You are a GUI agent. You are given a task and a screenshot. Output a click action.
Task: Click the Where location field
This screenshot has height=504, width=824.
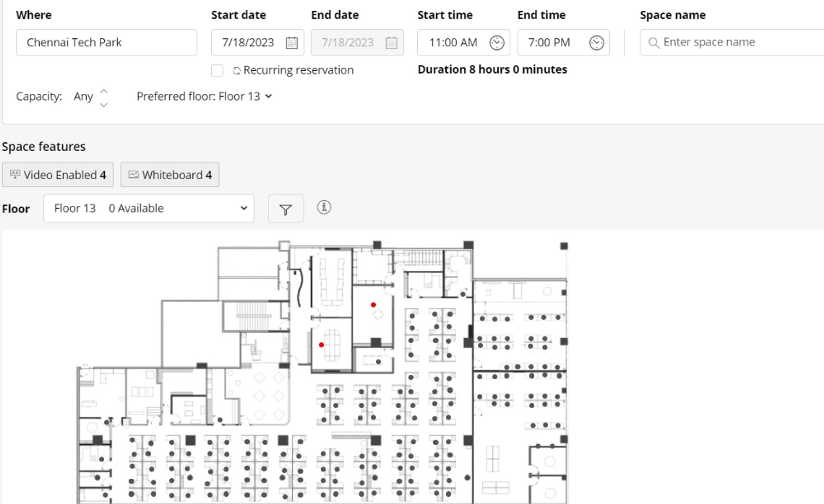tap(107, 42)
